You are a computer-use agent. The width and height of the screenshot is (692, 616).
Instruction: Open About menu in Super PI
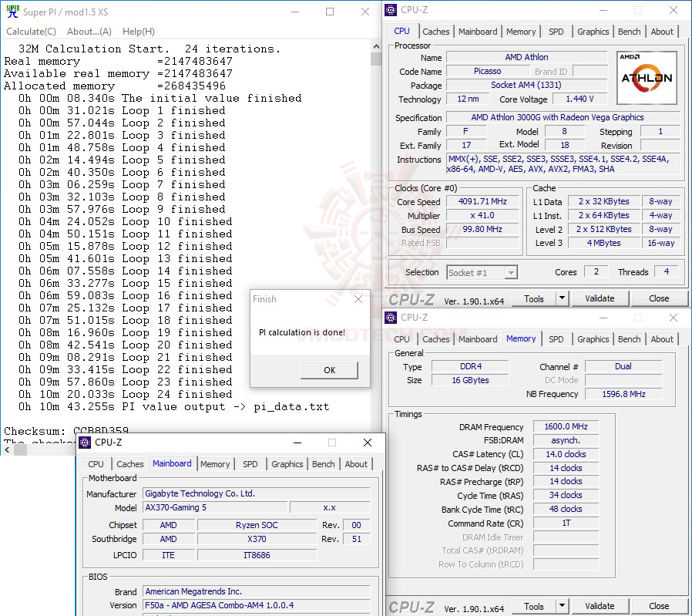click(x=89, y=32)
